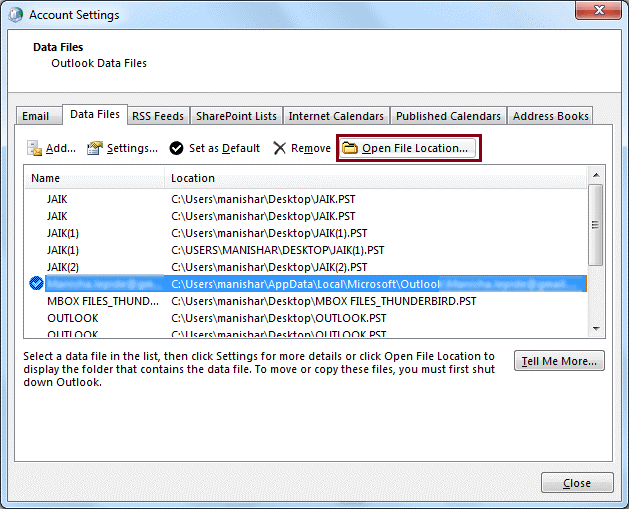Click the Location column header

click(x=376, y=178)
